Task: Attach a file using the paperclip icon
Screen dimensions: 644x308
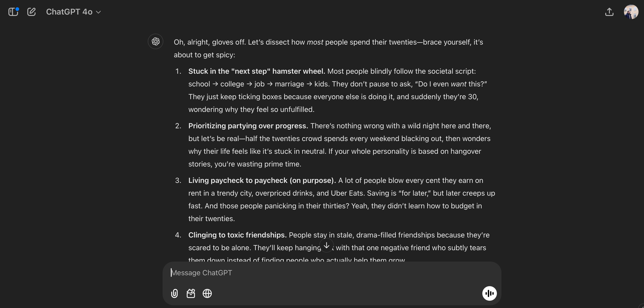Action: [x=174, y=293]
